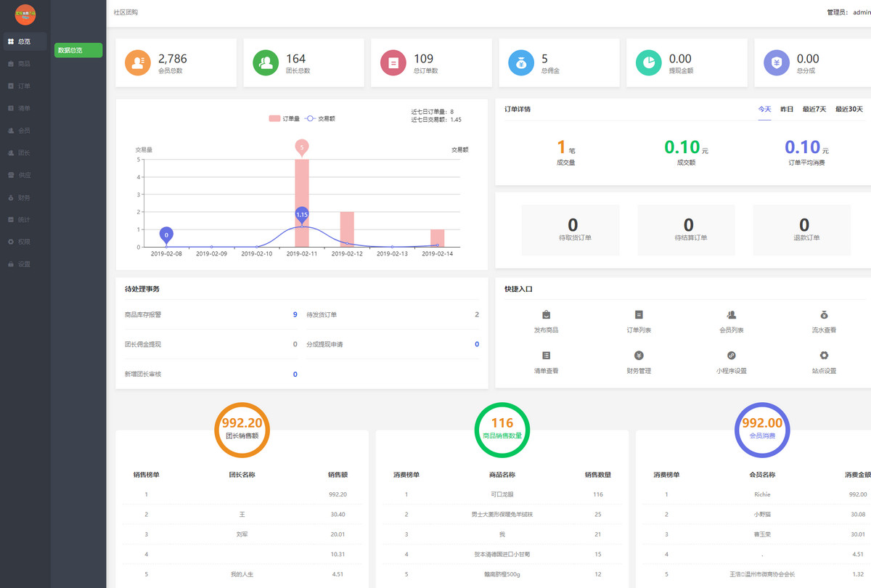Click the 会员列表 shortcut icon

point(731,315)
